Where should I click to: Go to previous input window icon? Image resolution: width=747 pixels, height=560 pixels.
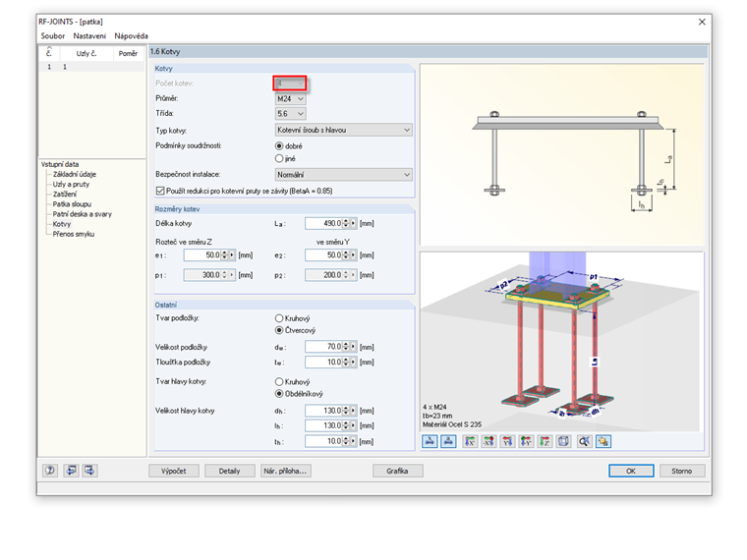point(71,471)
